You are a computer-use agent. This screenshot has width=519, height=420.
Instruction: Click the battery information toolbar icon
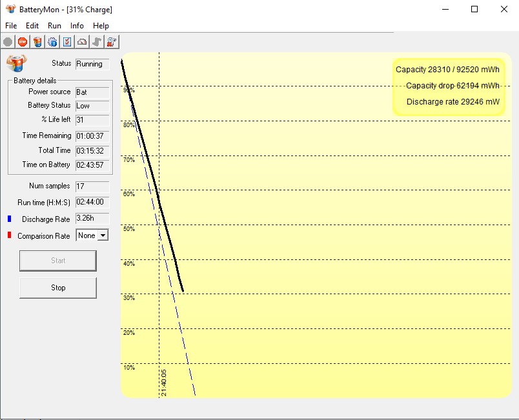pos(37,42)
